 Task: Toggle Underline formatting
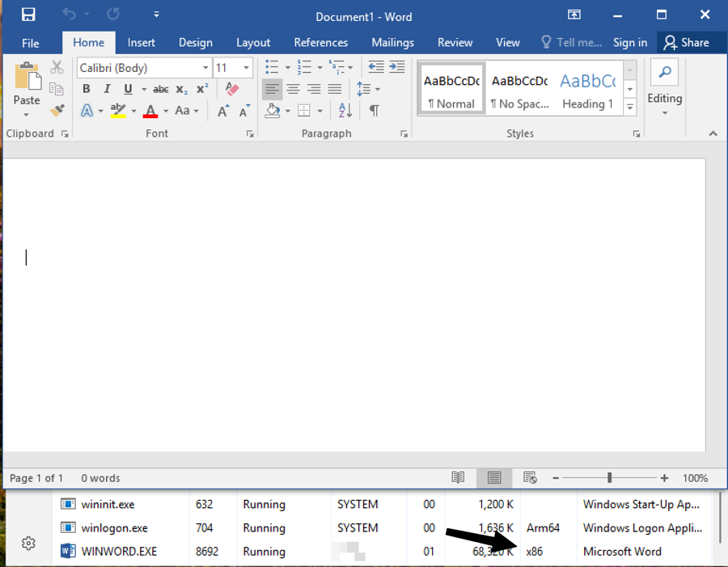(x=128, y=89)
